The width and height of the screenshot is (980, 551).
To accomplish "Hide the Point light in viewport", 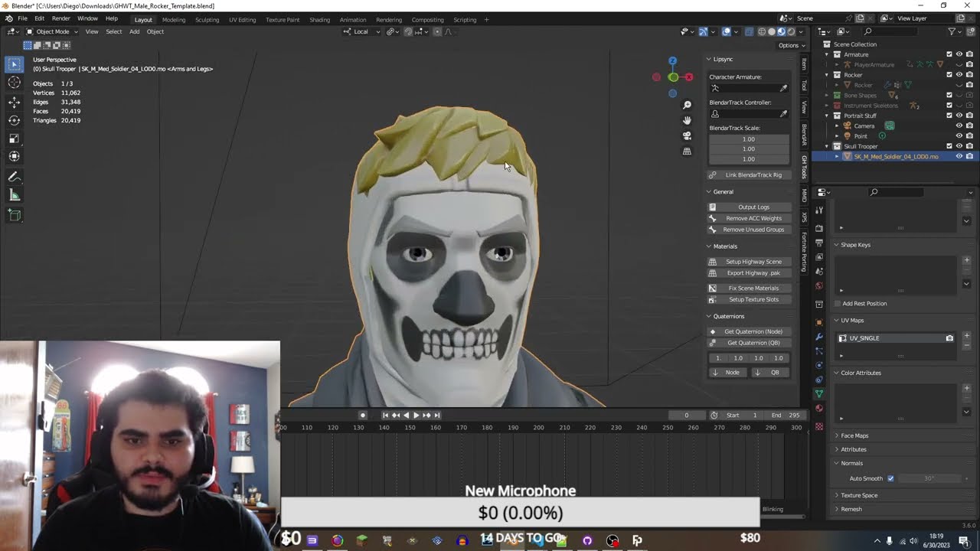I will 959,136.
